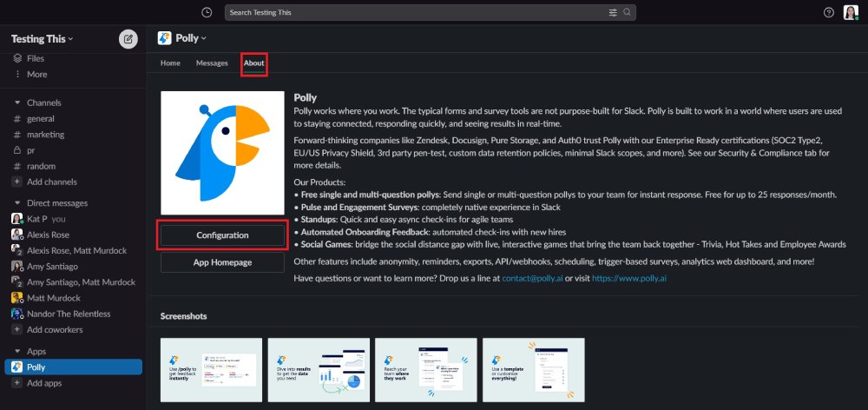The width and height of the screenshot is (868, 410).
Task: Click the help question mark icon
Action: [x=828, y=12]
